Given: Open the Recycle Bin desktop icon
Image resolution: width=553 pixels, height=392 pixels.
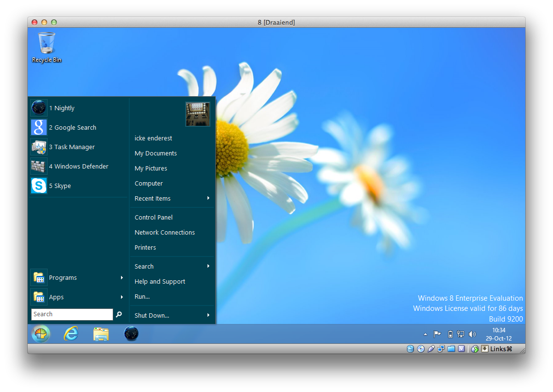Looking at the screenshot, I should (47, 47).
